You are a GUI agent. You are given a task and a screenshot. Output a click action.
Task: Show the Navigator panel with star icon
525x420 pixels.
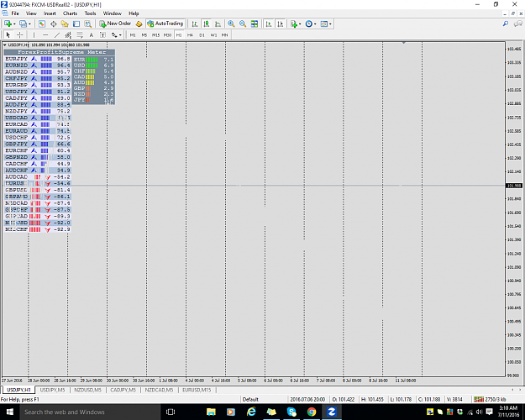pyautogui.click(x=65, y=24)
